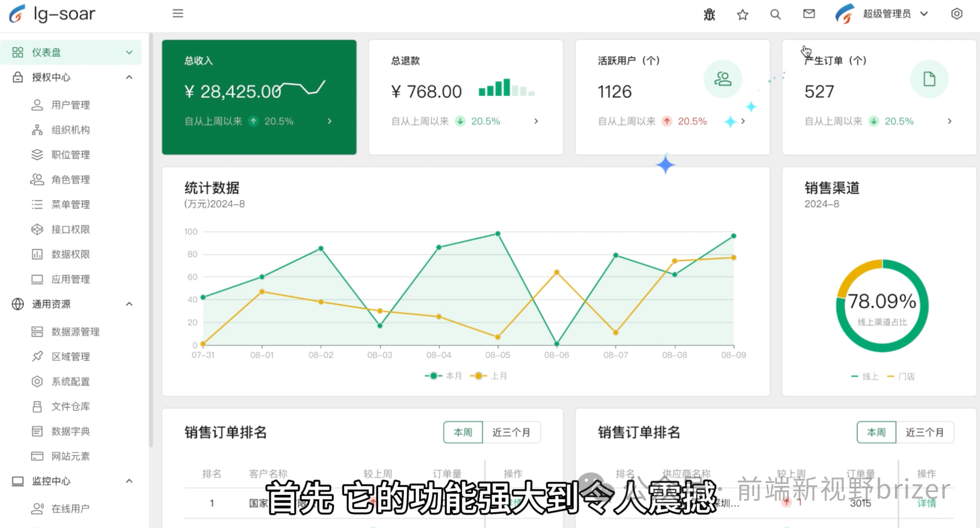This screenshot has width=980, height=528.
Task: Open 总收入 card detail arrow
Action: pos(330,121)
